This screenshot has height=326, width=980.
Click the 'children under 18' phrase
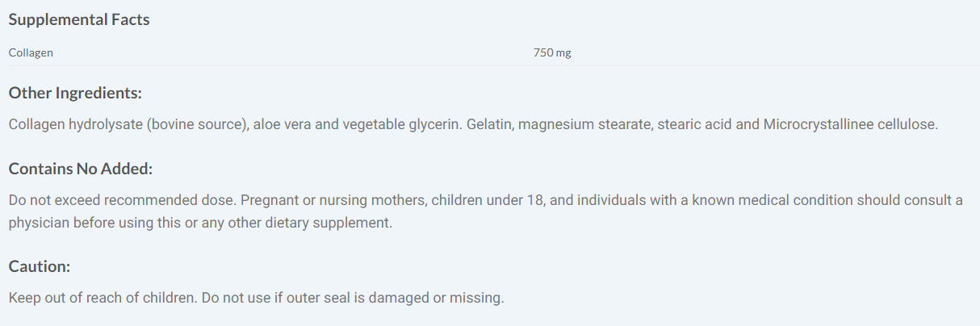tap(488, 200)
